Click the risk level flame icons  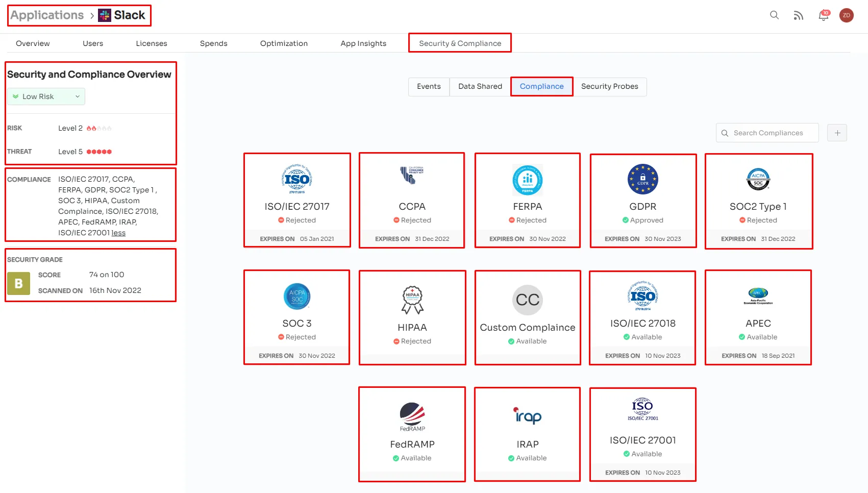(99, 128)
